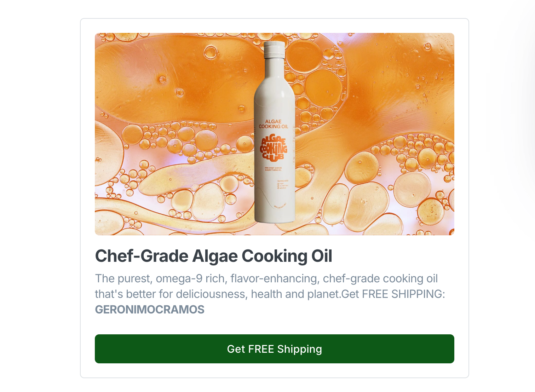The image size is (535, 392).
Task: Click the ALGAE COOKING OIL label text on bottle
Action: (274, 124)
